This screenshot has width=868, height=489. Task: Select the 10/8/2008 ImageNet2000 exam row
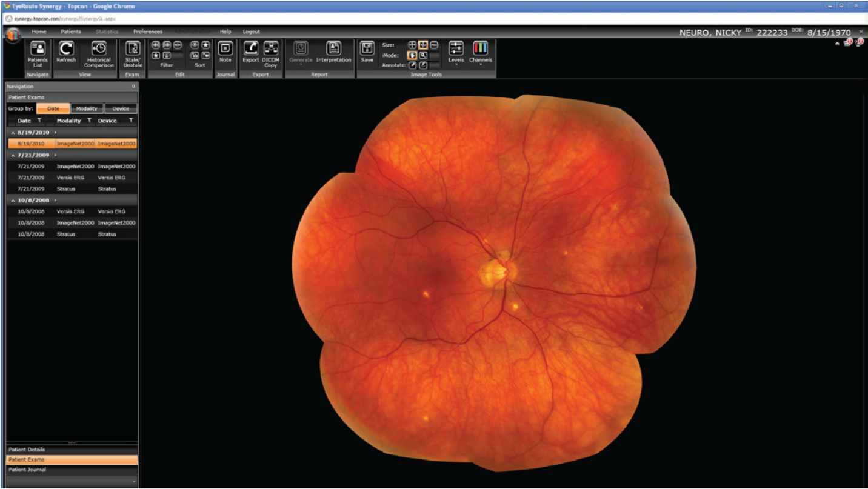[x=72, y=222]
